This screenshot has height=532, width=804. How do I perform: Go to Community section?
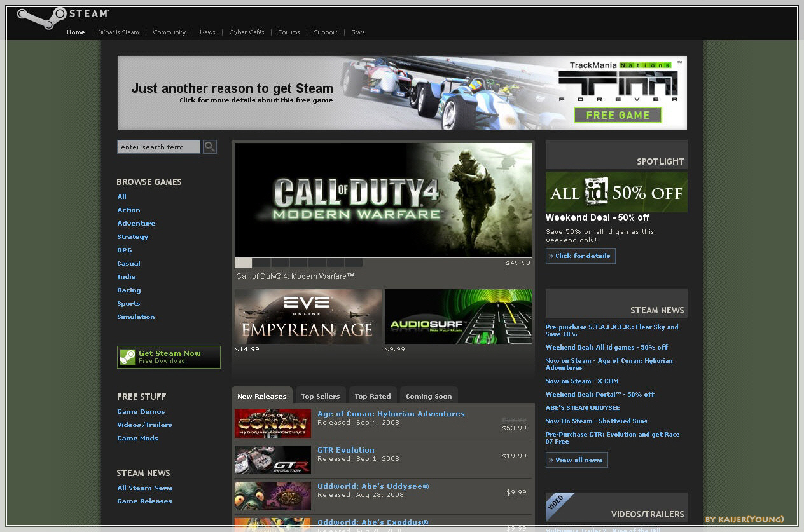169,32
